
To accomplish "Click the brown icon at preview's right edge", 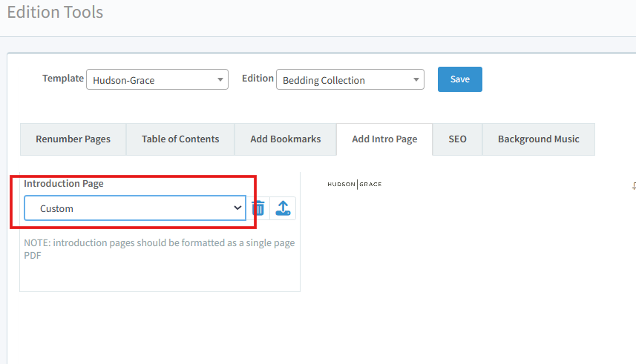I will tap(633, 185).
